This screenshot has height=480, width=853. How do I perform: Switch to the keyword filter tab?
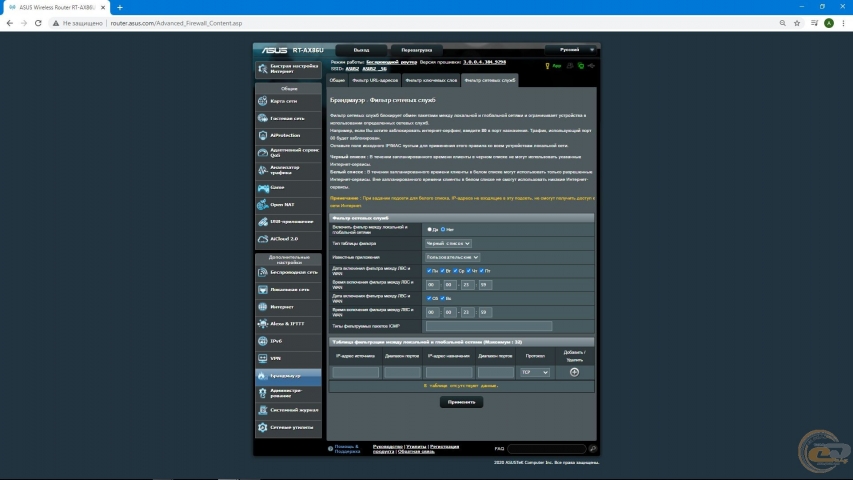pyautogui.click(x=431, y=80)
